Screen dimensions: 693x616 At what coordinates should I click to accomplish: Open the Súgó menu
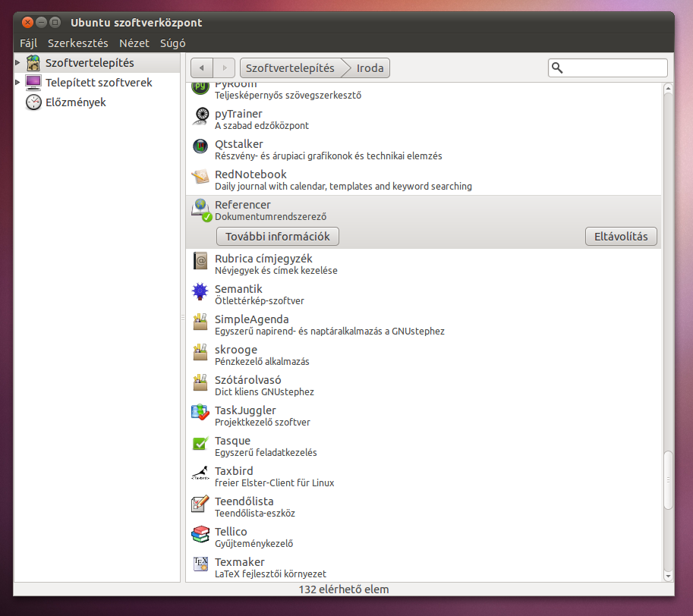tap(172, 43)
